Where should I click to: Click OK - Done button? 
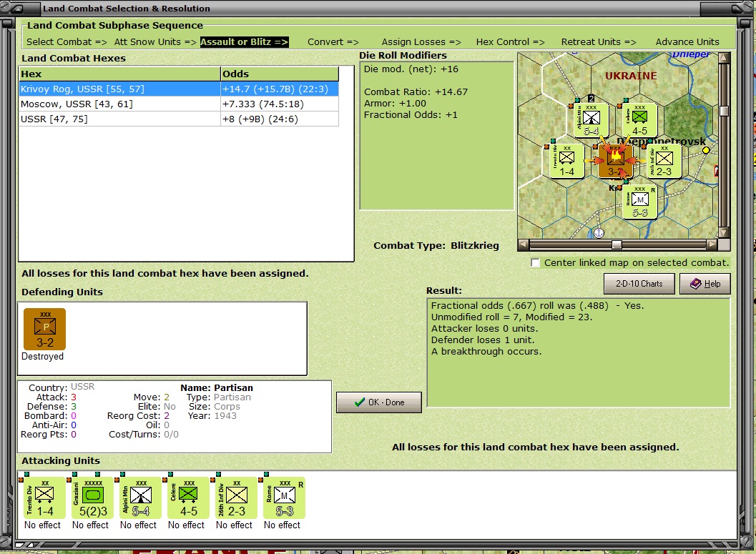pyautogui.click(x=379, y=402)
